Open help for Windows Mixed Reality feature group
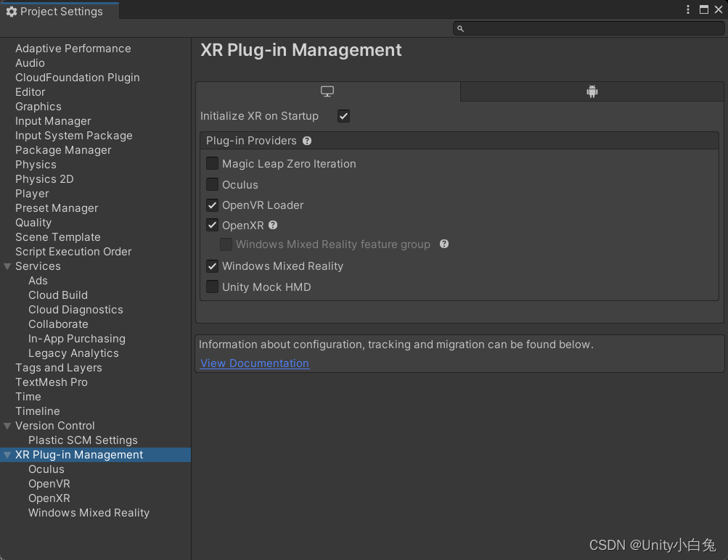728x560 pixels. [x=444, y=244]
